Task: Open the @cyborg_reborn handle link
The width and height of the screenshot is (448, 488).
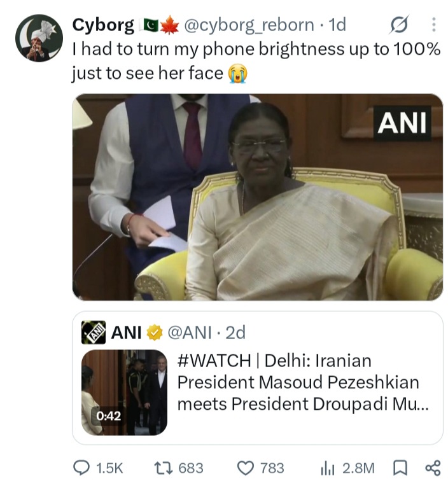Action: tap(249, 25)
